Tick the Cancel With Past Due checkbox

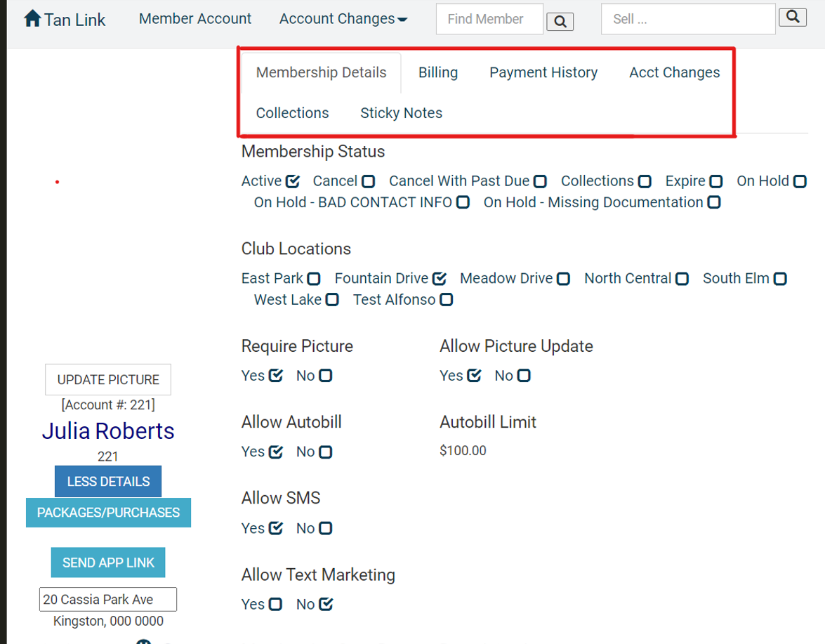[x=540, y=181]
